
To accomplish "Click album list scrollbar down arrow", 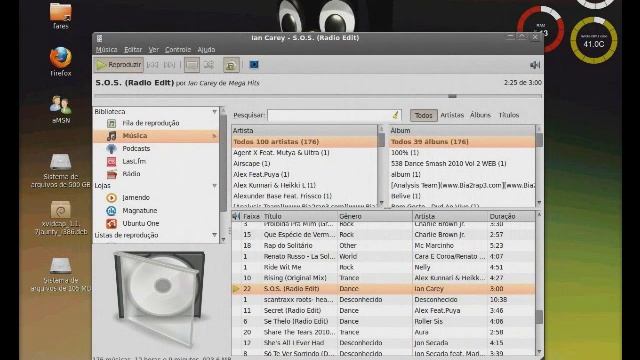I will click(x=539, y=202).
